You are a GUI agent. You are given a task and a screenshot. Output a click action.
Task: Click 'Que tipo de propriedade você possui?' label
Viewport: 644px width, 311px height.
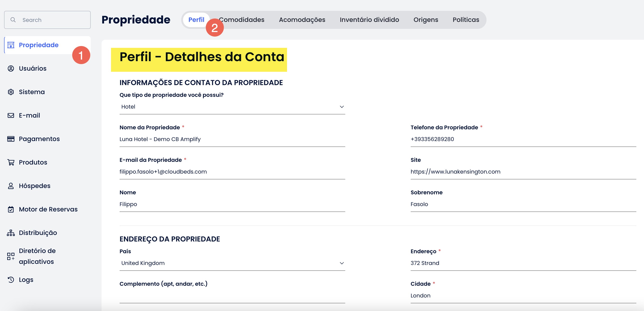171,95
